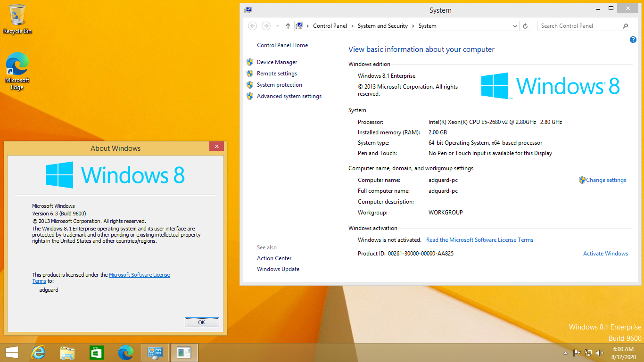Click the shield icon beside System protection
Screen dimensions: 644x362
click(x=250, y=85)
